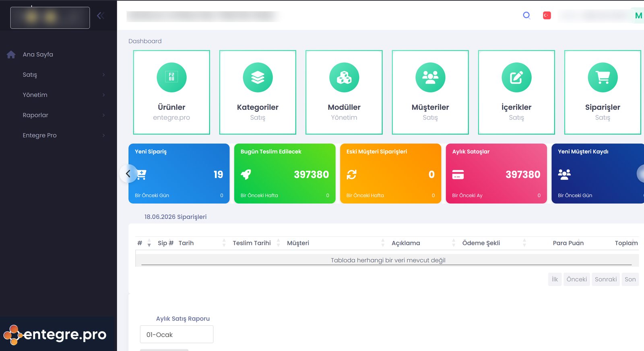Sort table by Açıklama column
Screen dimensions: 644x351
point(423,243)
